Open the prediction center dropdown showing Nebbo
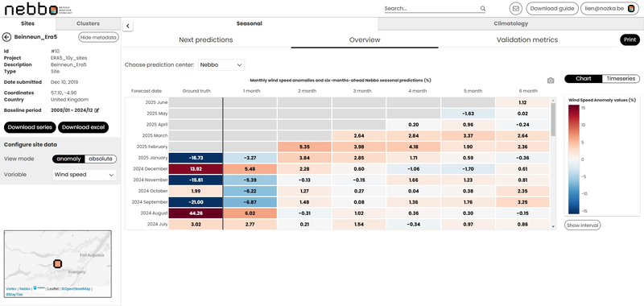The image size is (644, 306). pyautogui.click(x=221, y=65)
